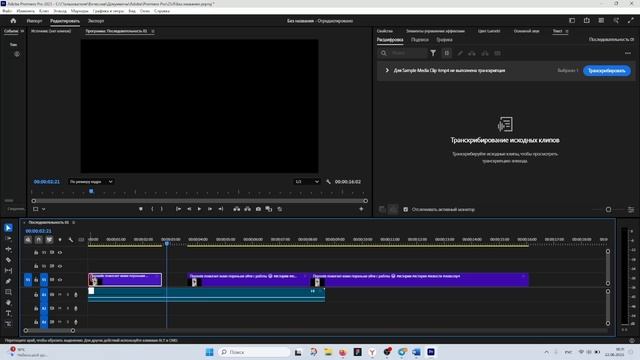
Task: Select the Slip tool
Action: click(x=8, y=270)
